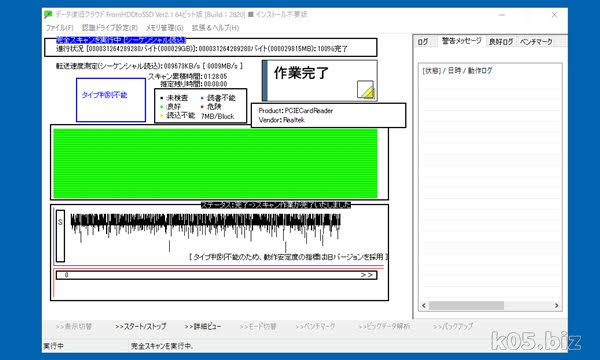This screenshot has width=600, height=360.
Task: Click the >> arrows on the position bar
Action: [x=367, y=275]
